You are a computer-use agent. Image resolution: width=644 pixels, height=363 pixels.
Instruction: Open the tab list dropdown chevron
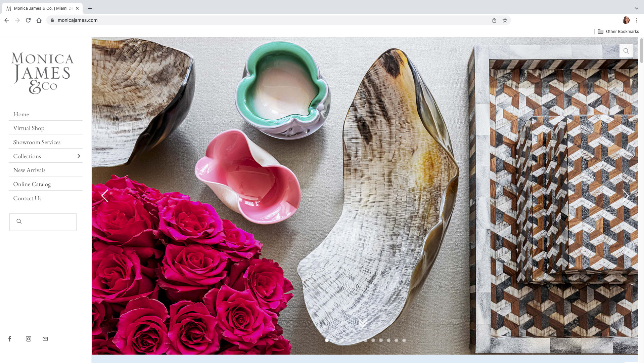click(636, 8)
